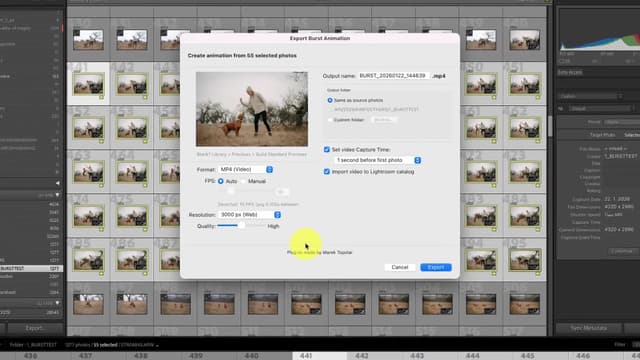640x360 pixels.
Task: Select grid thumbnail number 441
Action: [x=88, y=83]
